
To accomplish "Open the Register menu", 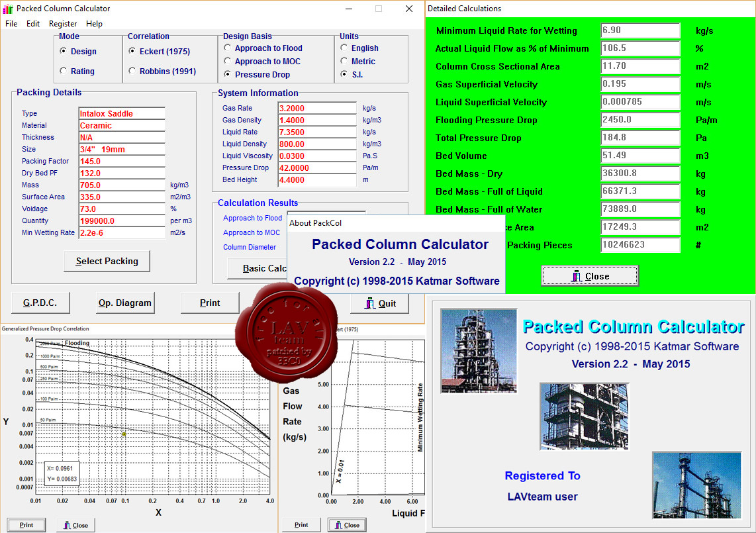I will pyautogui.click(x=63, y=24).
